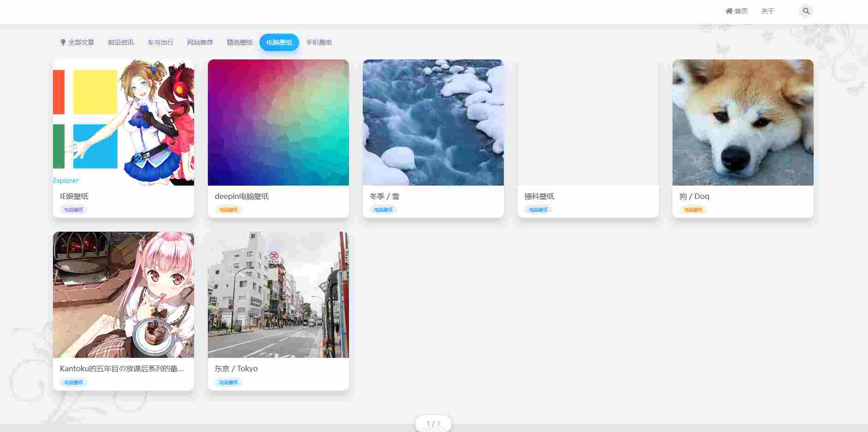The width and height of the screenshot is (868, 432).
Task: Click the tag under 东京 / Tokyo
Action: [229, 382]
